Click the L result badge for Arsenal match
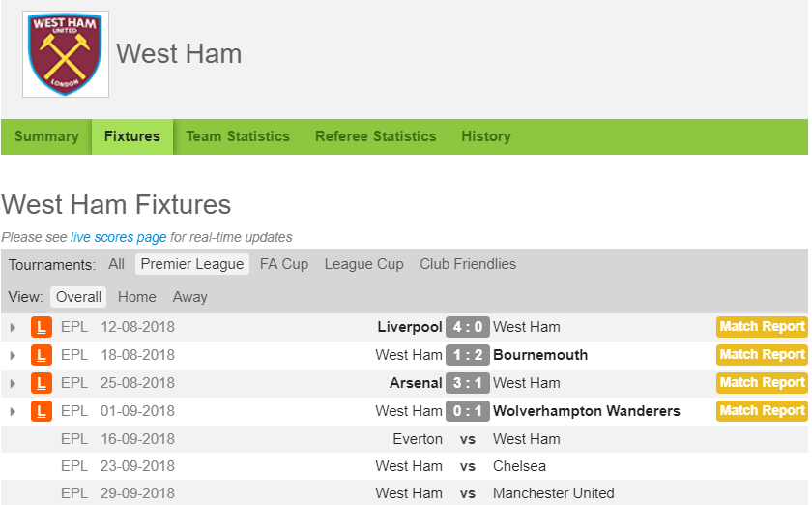The height and width of the screenshot is (505, 812). (42, 383)
